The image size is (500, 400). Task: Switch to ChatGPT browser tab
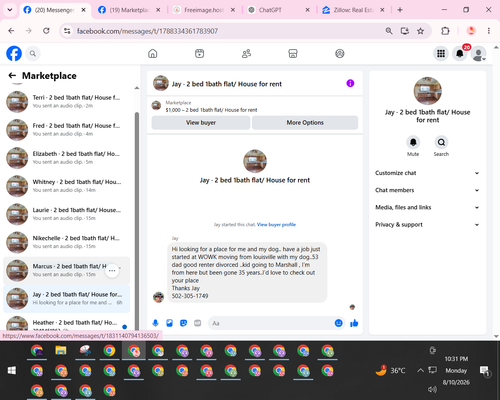[279, 10]
